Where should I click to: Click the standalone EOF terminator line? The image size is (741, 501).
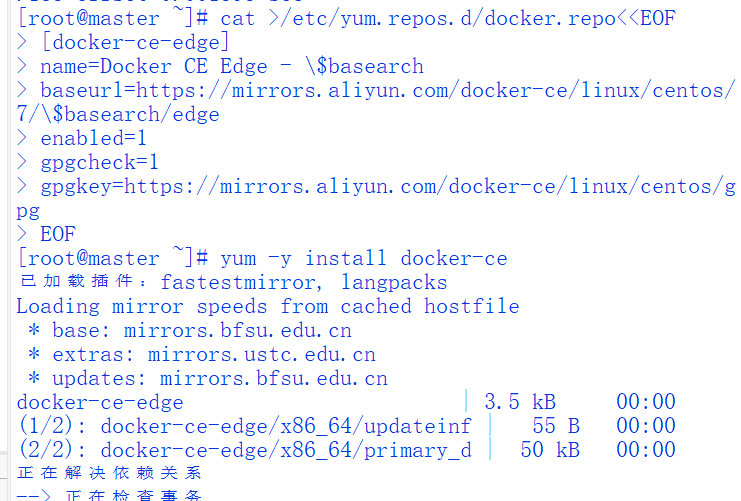tap(58, 234)
